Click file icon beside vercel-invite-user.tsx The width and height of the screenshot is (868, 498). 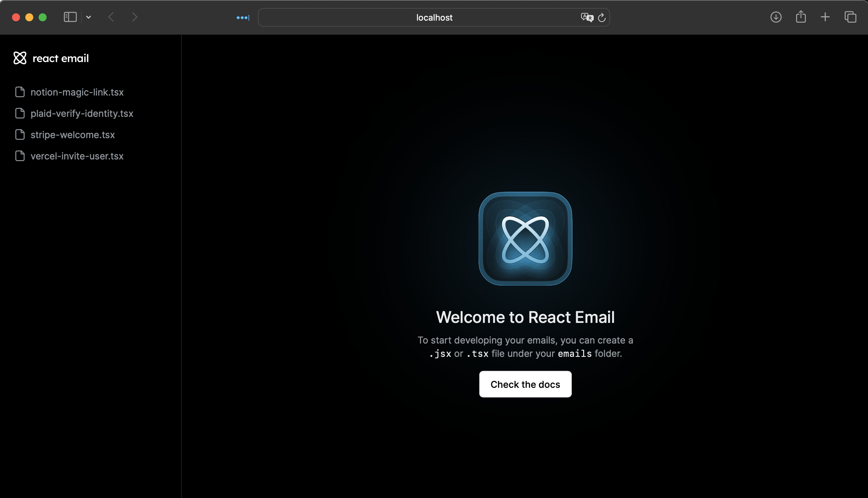coord(20,156)
